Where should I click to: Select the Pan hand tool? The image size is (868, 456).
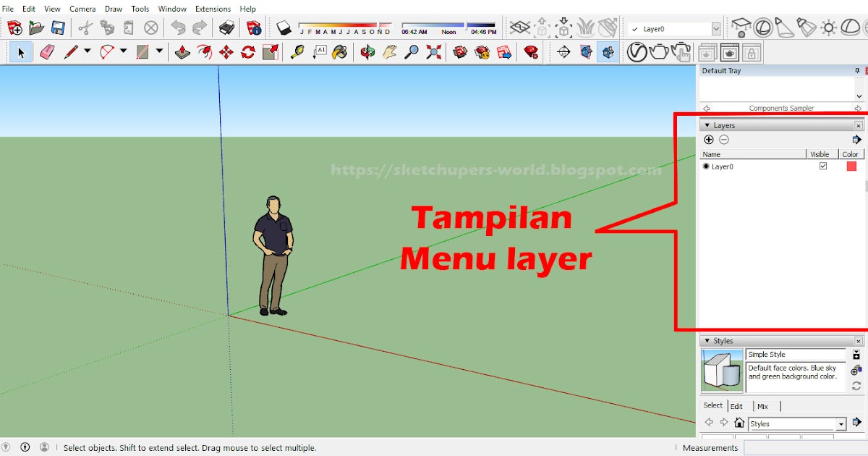(x=390, y=52)
